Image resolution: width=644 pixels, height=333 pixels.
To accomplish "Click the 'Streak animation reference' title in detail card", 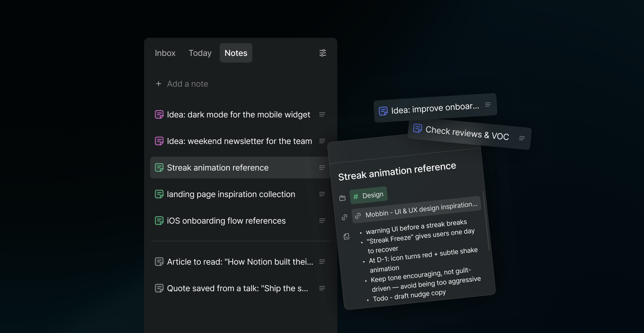I will (397, 172).
